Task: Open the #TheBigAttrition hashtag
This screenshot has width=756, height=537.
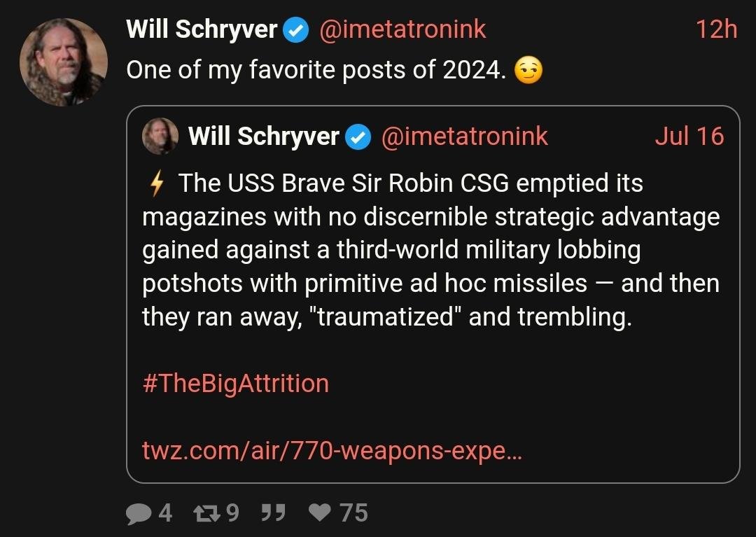Action: [235, 384]
